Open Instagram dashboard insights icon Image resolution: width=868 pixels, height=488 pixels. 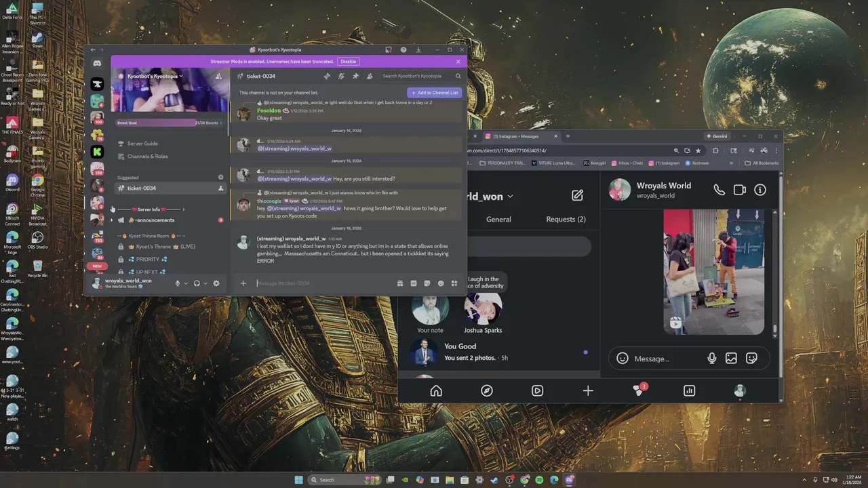689,390
